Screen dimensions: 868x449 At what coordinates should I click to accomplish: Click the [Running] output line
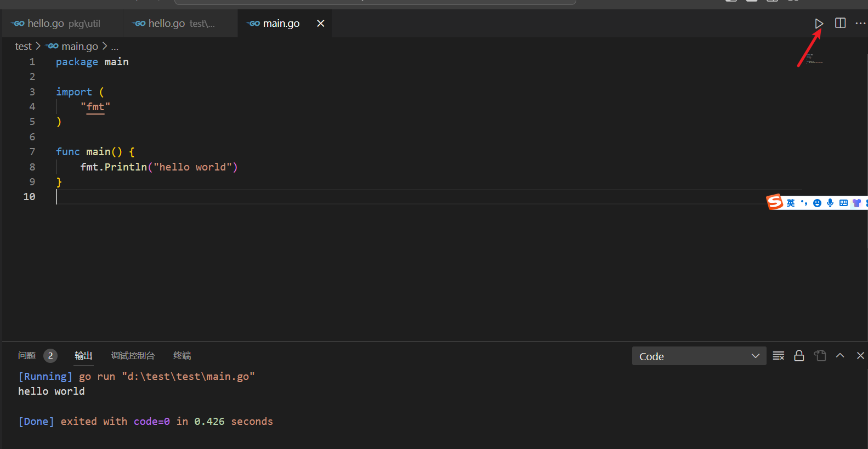(x=137, y=377)
